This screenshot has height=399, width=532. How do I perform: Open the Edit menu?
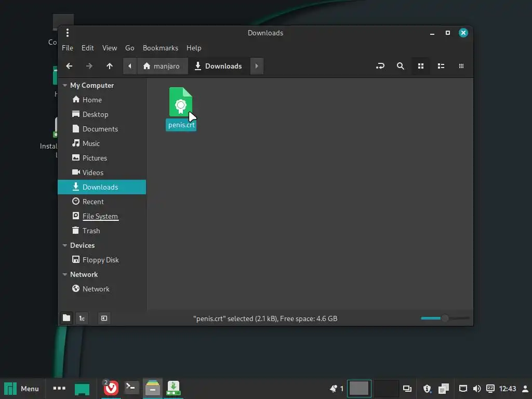pyautogui.click(x=87, y=48)
